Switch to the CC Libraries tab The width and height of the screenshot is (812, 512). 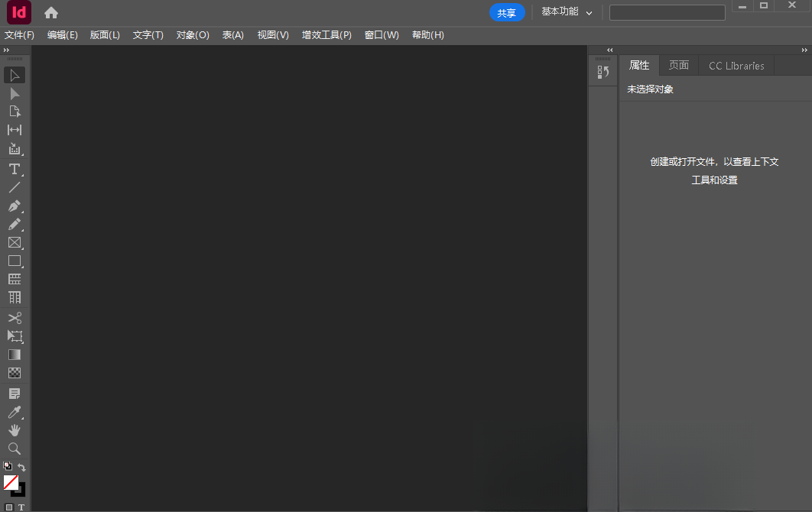736,66
